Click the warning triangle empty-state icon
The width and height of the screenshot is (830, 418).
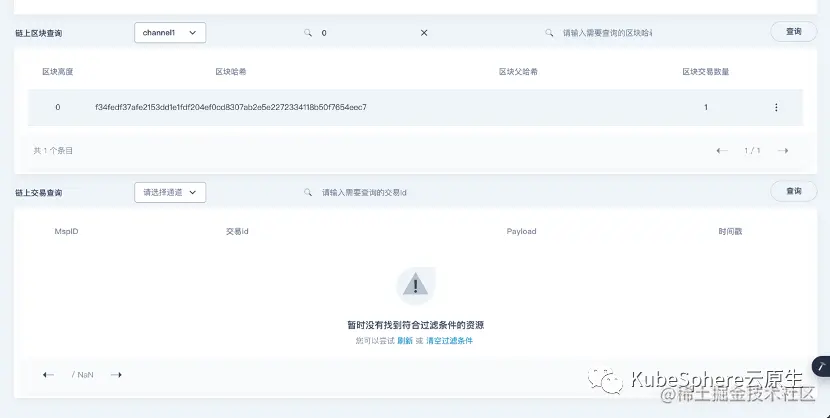(x=416, y=286)
